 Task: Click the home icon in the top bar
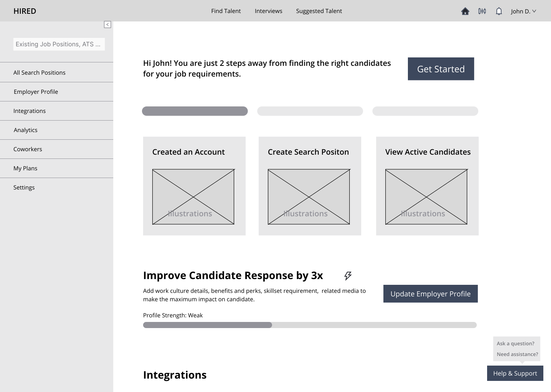pyautogui.click(x=465, y=11)
